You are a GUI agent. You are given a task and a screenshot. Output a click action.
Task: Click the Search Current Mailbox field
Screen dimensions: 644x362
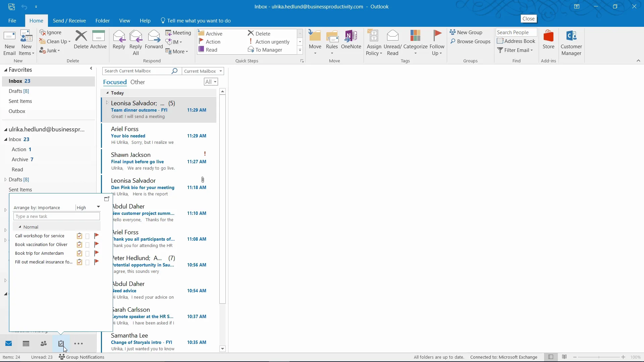[137, 71]
